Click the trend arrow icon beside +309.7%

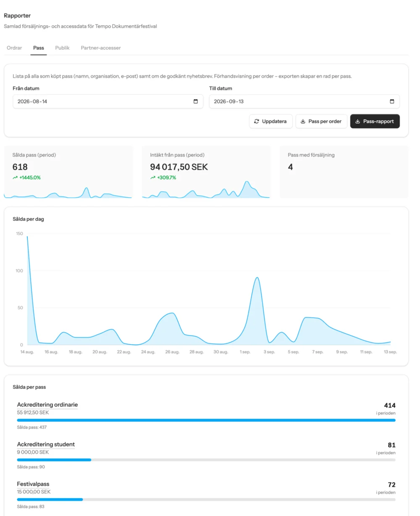153,178
